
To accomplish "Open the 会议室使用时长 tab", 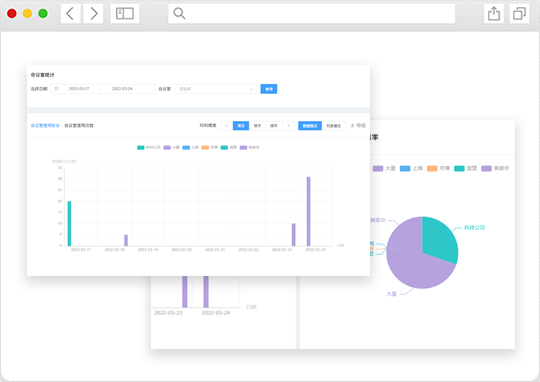I will (x=45, y=126).
